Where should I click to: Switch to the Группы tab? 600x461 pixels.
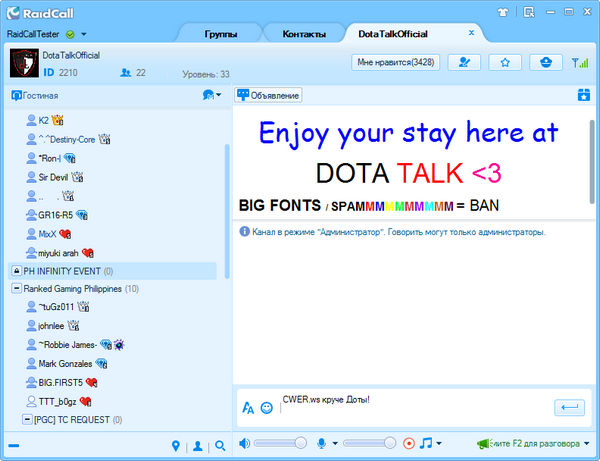click(x=221, y=34)
